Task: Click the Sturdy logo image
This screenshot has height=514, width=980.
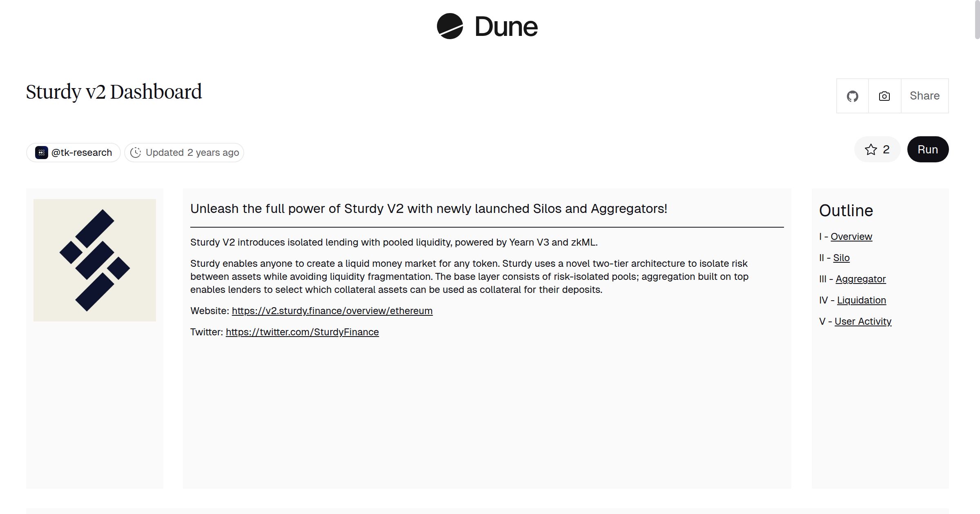Action: 95,260
